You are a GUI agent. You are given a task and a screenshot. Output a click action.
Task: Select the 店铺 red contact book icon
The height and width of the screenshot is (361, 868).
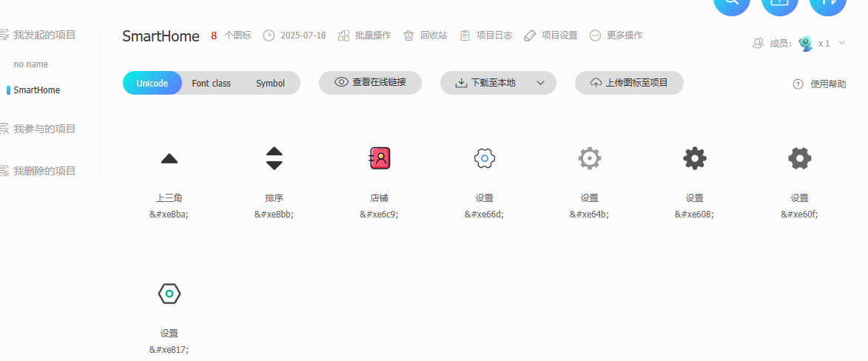point(380,158)
